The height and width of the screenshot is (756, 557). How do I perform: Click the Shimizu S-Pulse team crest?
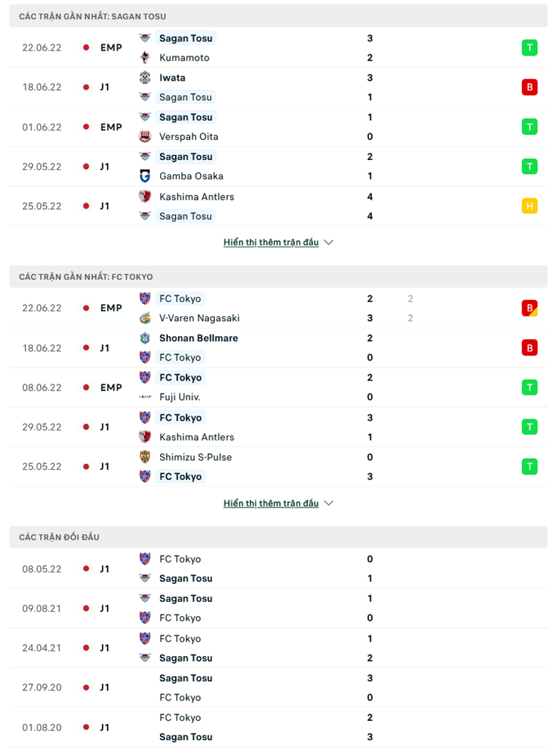[x=145, y=457]
